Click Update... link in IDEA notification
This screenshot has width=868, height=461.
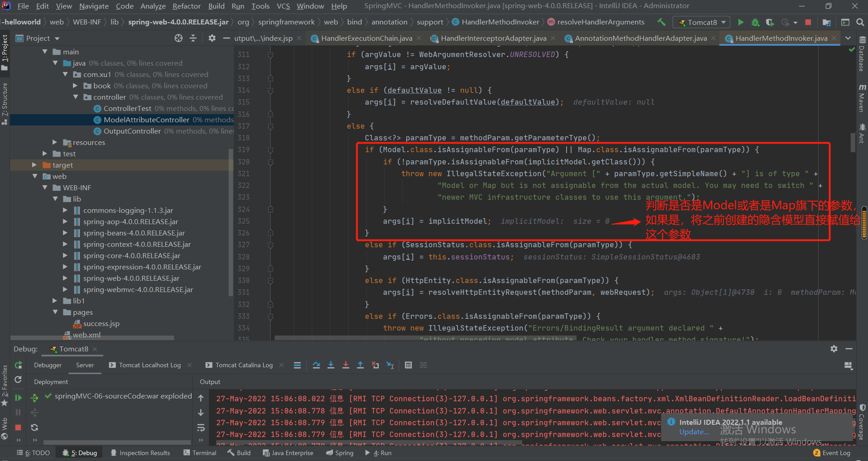point(694,432)
